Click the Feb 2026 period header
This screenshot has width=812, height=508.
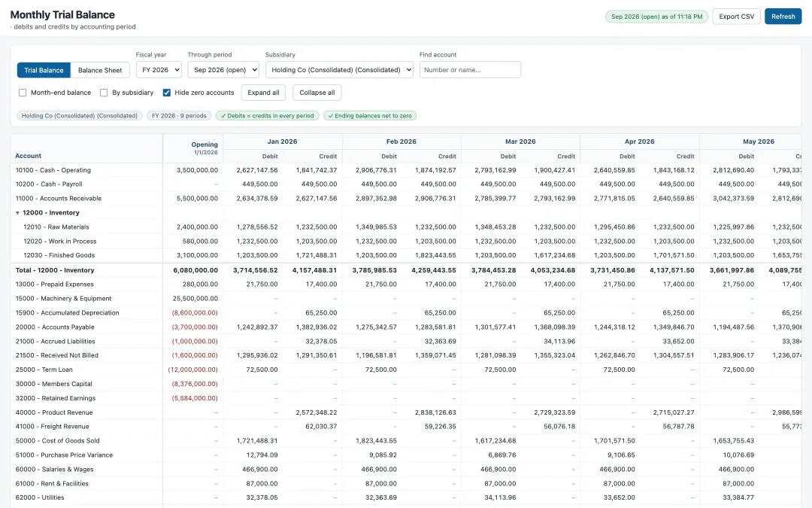401,141
